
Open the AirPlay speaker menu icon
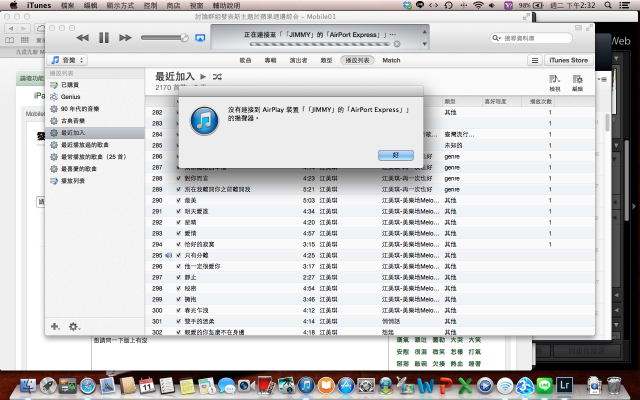click(x=200, y=38)
